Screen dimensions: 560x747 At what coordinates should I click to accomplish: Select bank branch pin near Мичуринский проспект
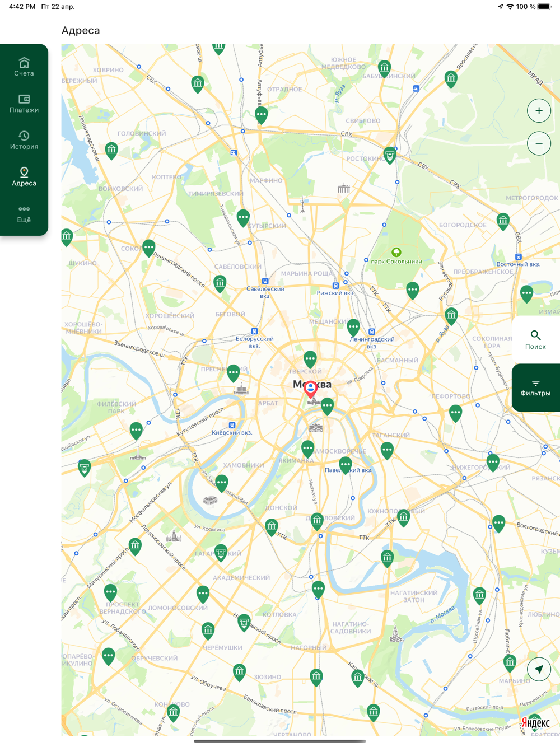(135, 547)
